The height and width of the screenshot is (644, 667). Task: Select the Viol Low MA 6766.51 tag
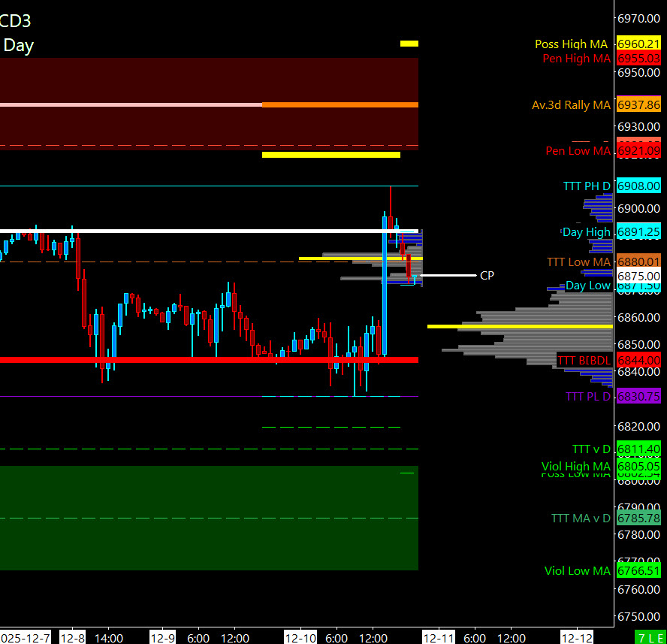638,571
